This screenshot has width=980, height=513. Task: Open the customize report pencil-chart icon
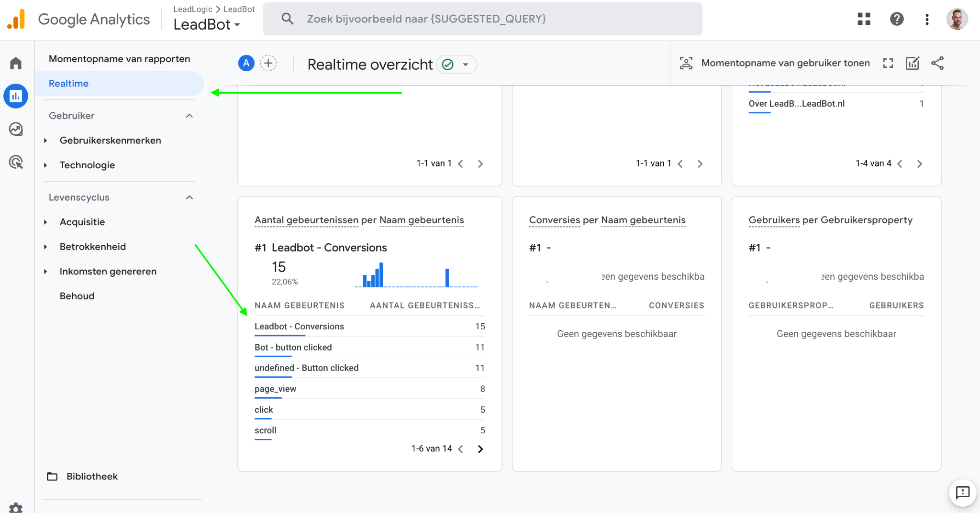[913, 63]
